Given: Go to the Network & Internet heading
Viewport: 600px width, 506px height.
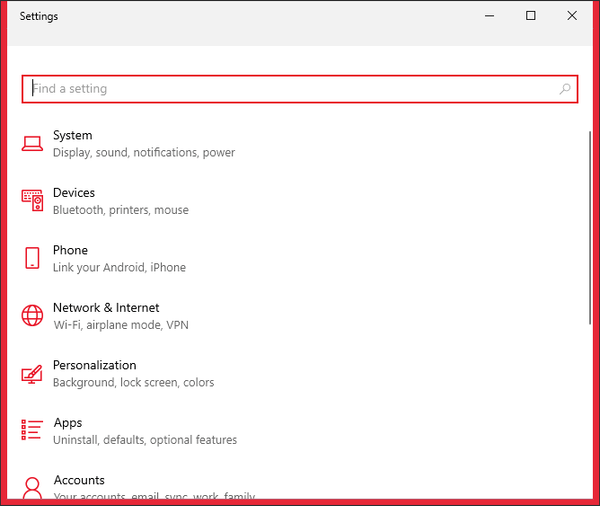Looking at the screenshot, I should click(106, 308).
